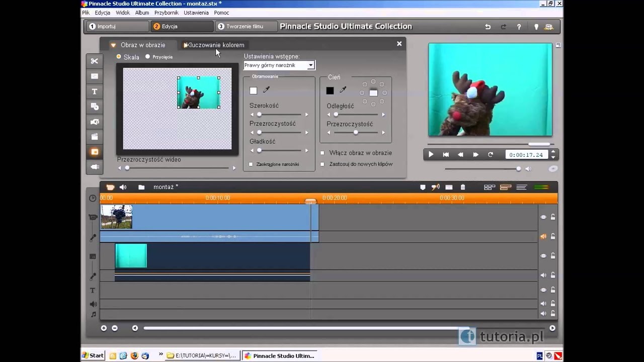Open Ustawienia wstępne preset dropdown
Viewport: 644px width, 362px height.
coord(311,65)
